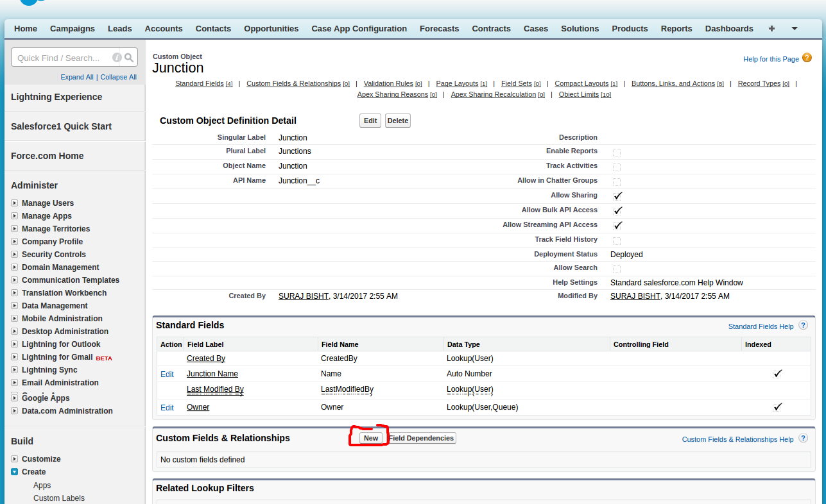Viewport: 826px width, 504px height.
Task: Open the Standard Fields Help question icon
Action: [803, 326]
